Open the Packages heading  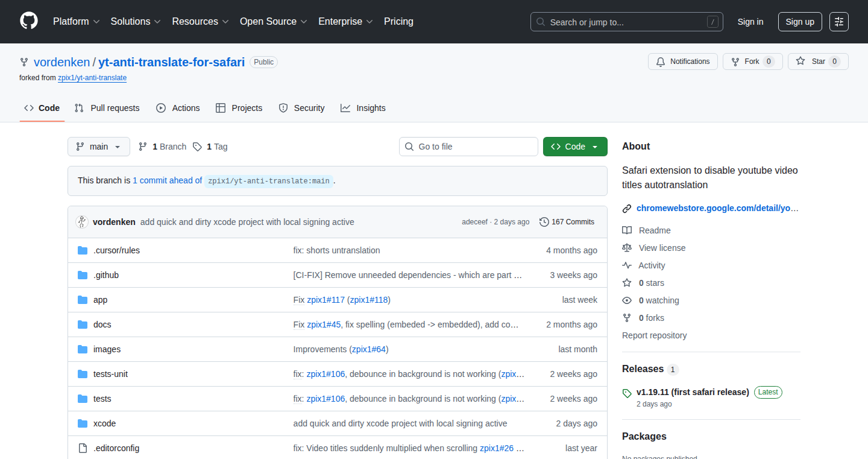644,437
